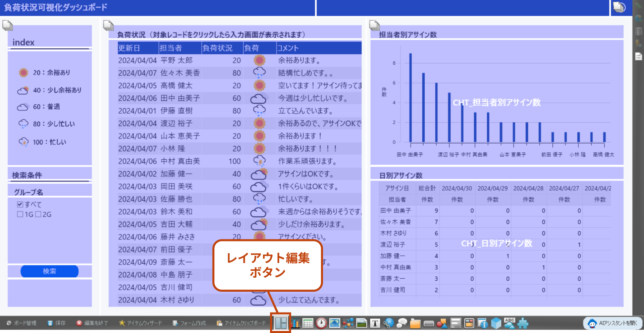Screen dimensions: 644x333
Task: Select the row for 佐々木 美香
Action: click(239, 73)
